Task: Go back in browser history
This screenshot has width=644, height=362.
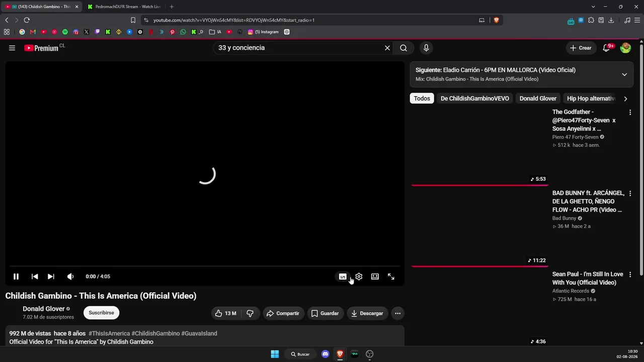Action: click(7, 20)
